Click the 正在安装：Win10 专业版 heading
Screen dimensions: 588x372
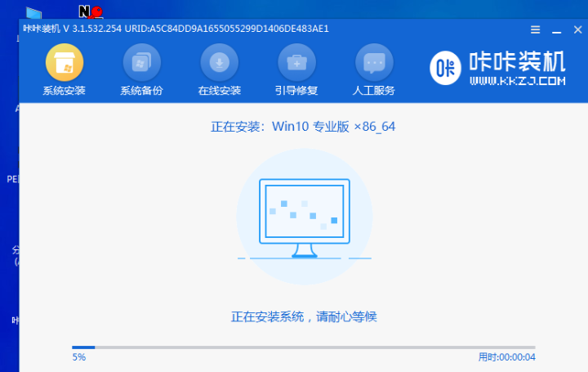(x=303, y=127)
